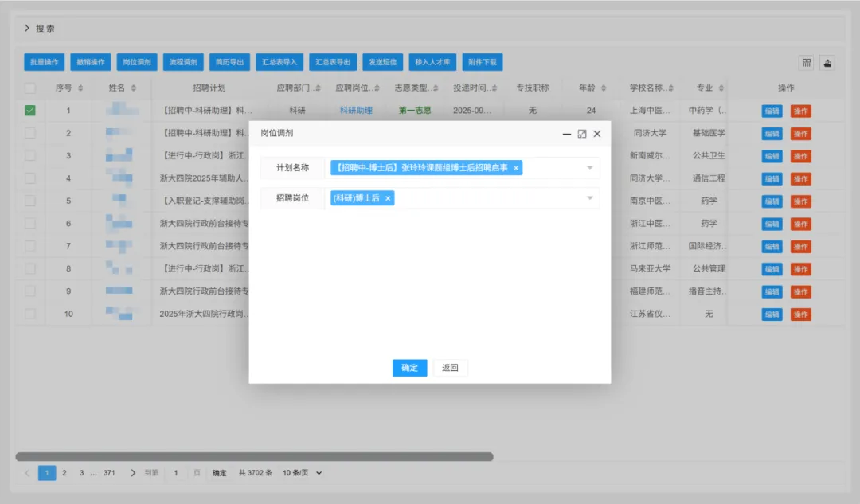The height and width of the screenshot is (504, 860).
Task: Select all rows with the header checkbox
Action: click(x=30, y=88)
